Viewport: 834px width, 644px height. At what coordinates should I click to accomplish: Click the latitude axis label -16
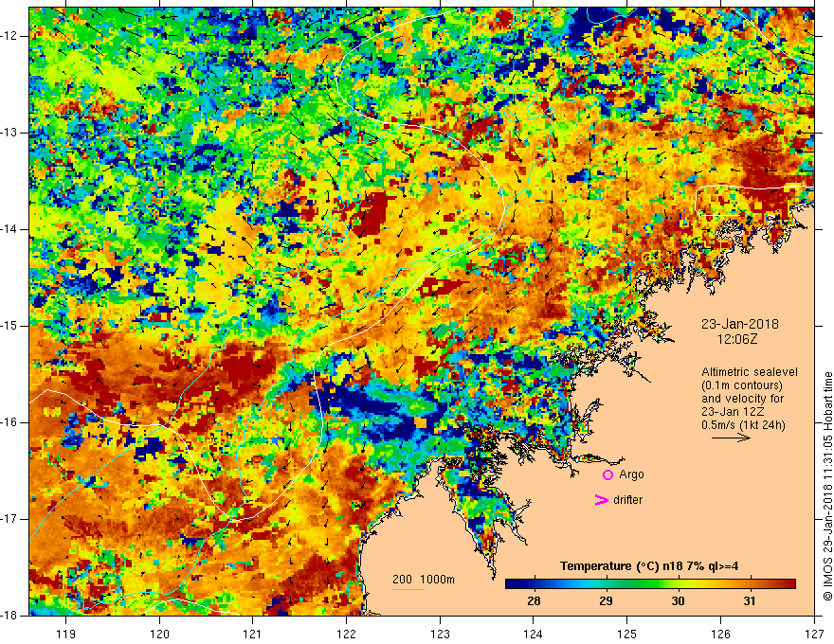click(9, 422)
